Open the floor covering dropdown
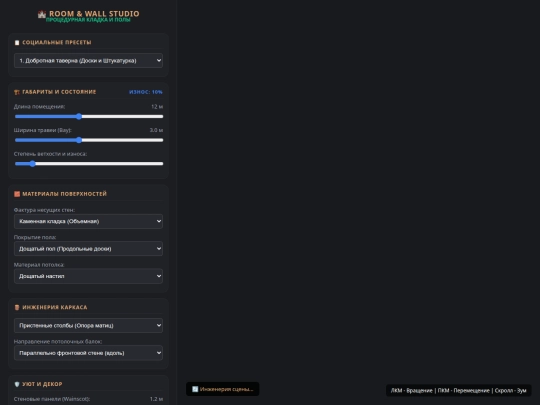 (x=88, y=249)
